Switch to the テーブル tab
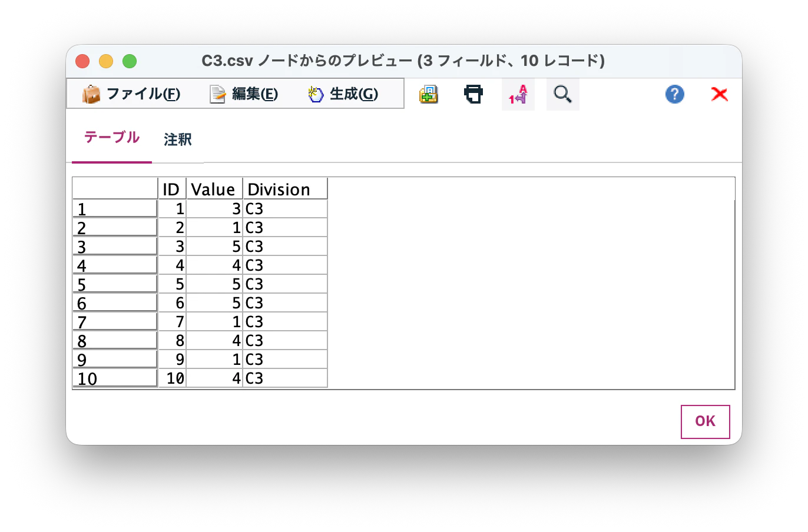Viewport: 808px width, 532px height. (112, 138)
